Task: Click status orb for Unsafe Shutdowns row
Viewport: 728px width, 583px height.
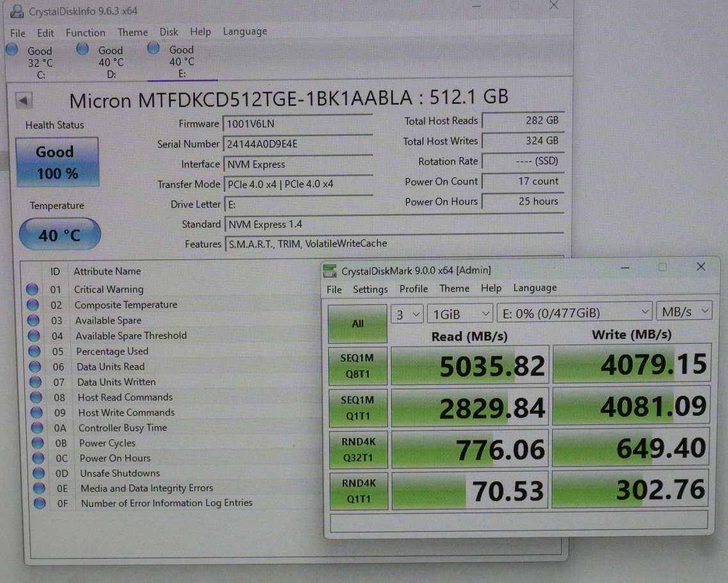Action: [38, 473]
